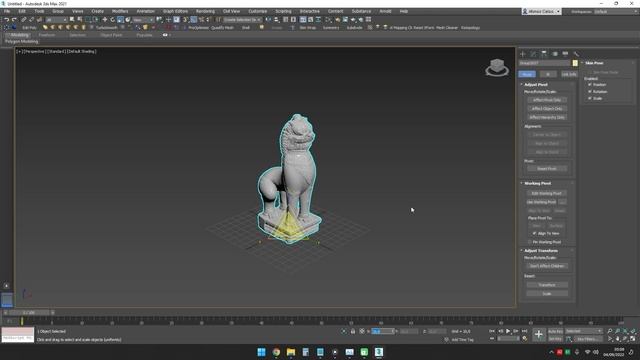Uncheck the Rotation checkbox under Skin Pose
Screen dimensions: 640x360
[x=590, y=91]
